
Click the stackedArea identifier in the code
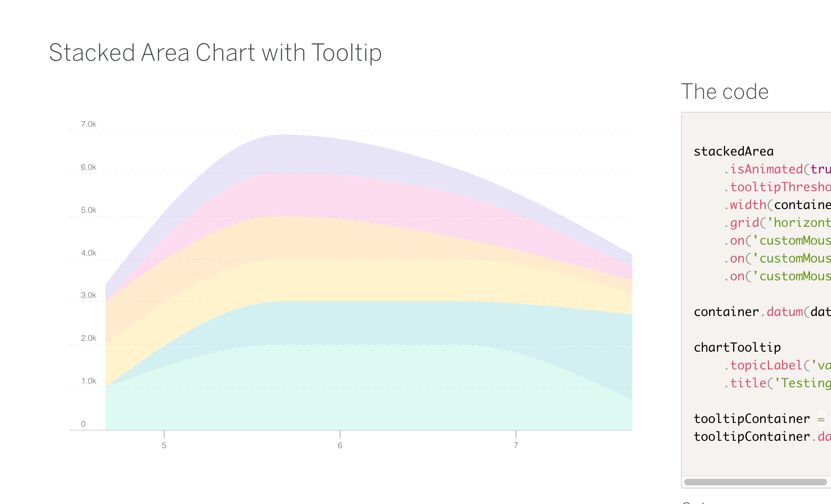[734, 151]
